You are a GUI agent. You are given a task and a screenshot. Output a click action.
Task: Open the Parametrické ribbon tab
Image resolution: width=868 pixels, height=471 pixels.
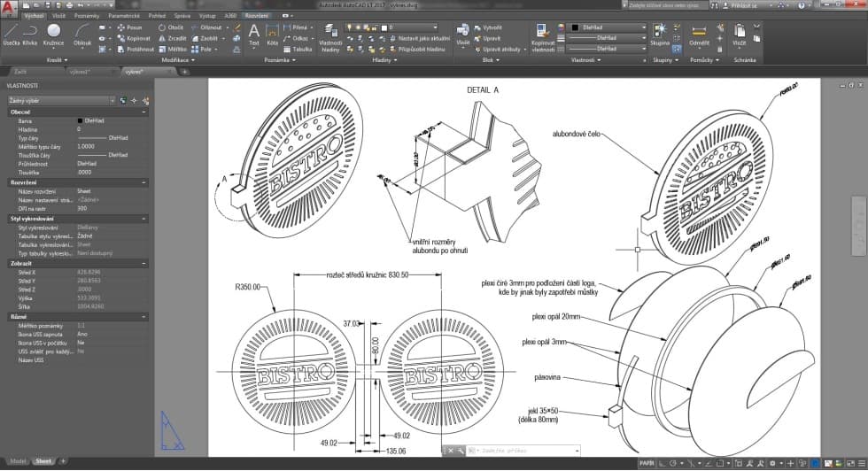[124, 16]
